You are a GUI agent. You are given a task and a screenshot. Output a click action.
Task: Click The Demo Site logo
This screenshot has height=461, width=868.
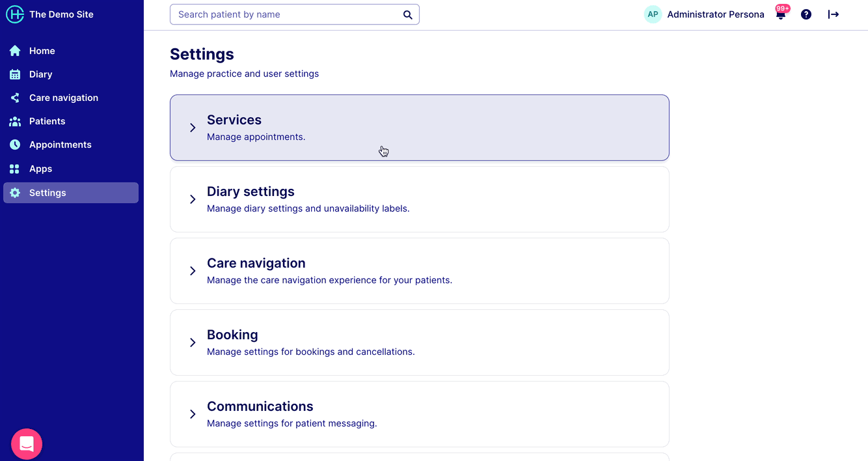click(x=15, y=14)
